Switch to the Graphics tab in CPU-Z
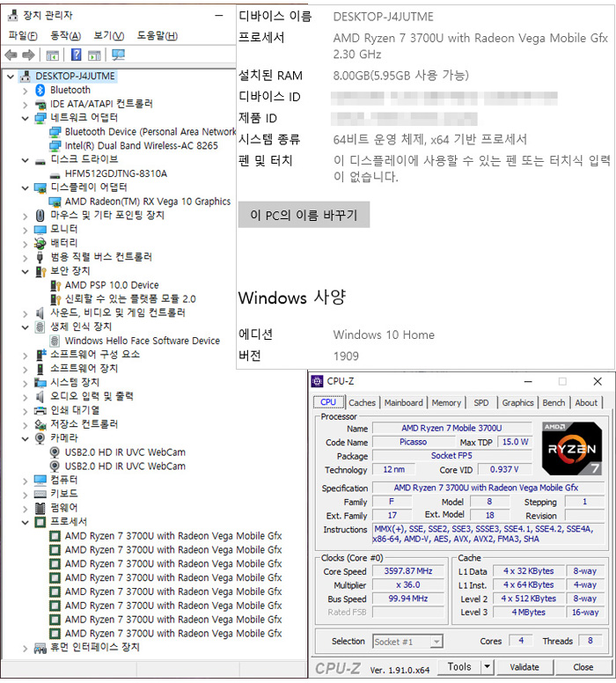 point(517,403)
